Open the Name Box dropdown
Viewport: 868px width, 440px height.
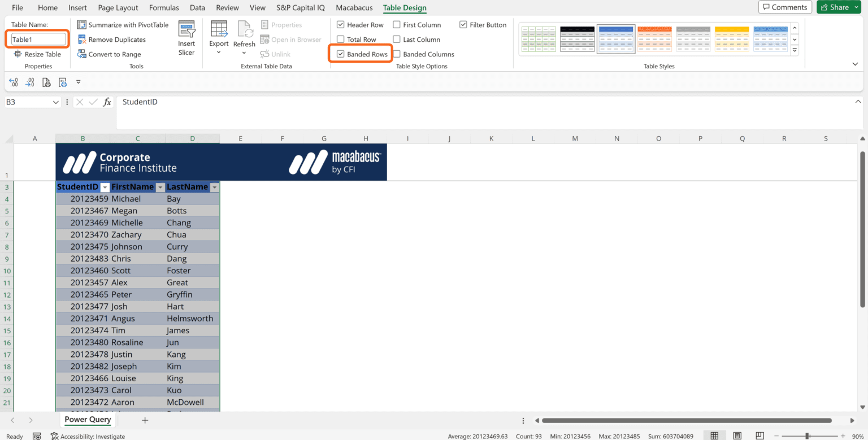[x=56, y=102]
